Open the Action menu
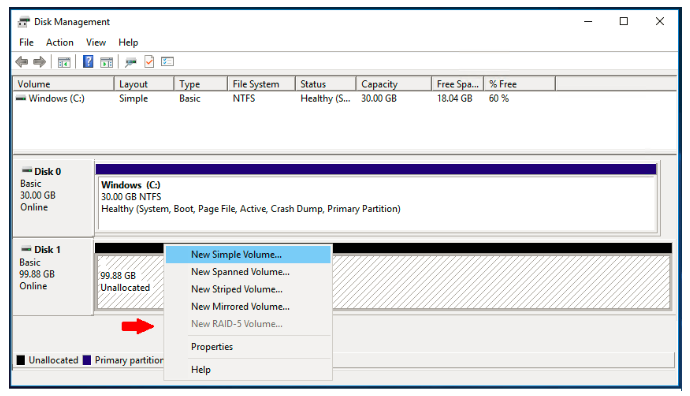 (x=60, y=42)
